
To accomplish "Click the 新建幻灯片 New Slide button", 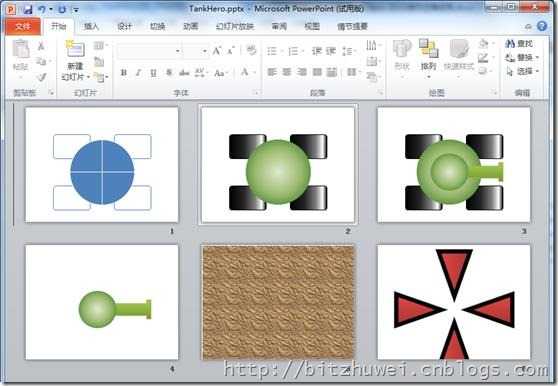I will tap(75, 60).
